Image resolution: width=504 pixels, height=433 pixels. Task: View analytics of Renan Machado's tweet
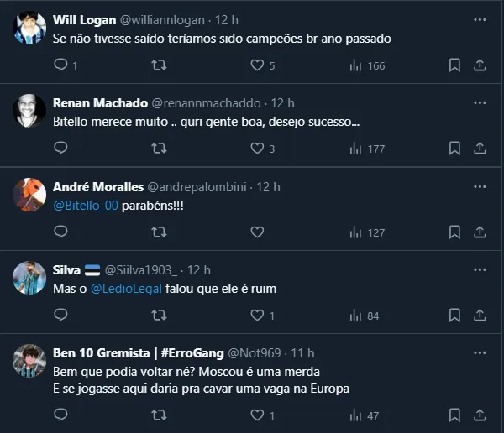point(355,149)
